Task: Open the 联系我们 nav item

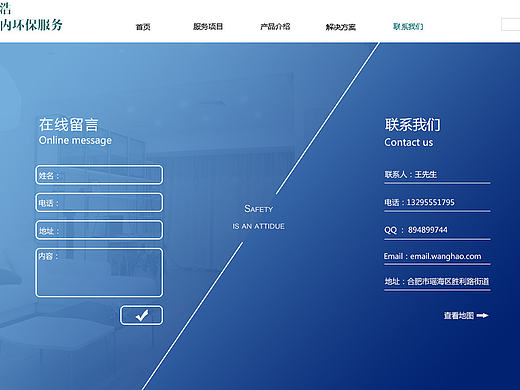Action: tap(408, 26)
